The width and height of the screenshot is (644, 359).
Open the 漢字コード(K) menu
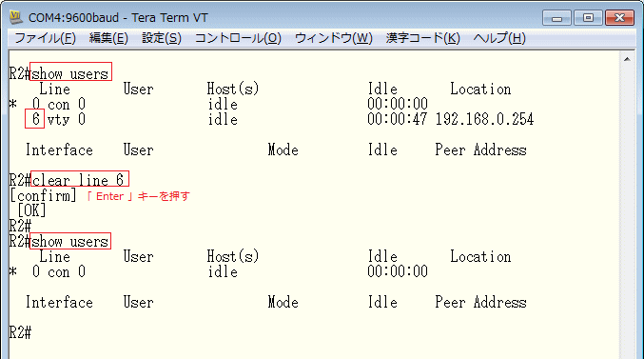click(x=422, y=38)
